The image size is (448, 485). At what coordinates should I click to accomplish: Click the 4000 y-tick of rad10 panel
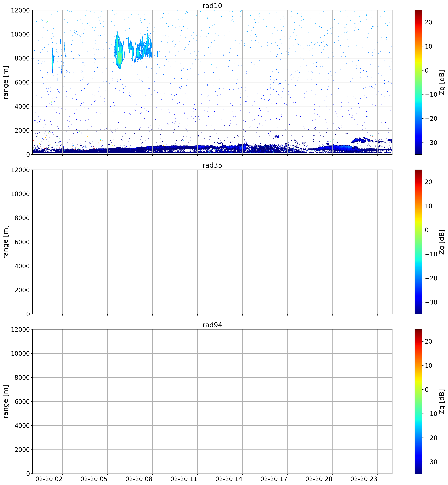click(x=22, y=106)
